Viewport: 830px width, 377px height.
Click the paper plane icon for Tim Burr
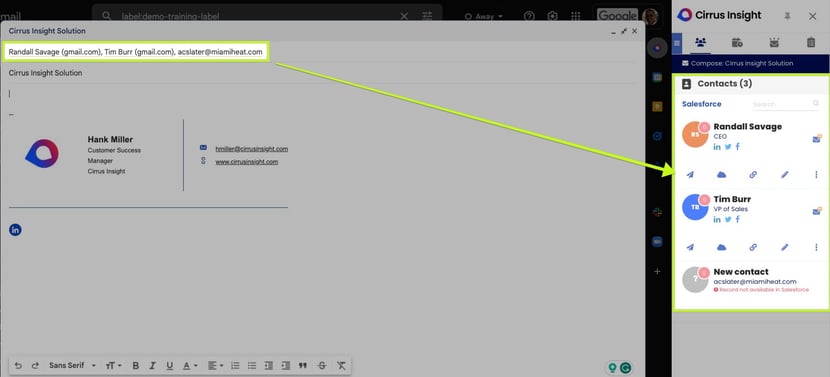(690, 247)
